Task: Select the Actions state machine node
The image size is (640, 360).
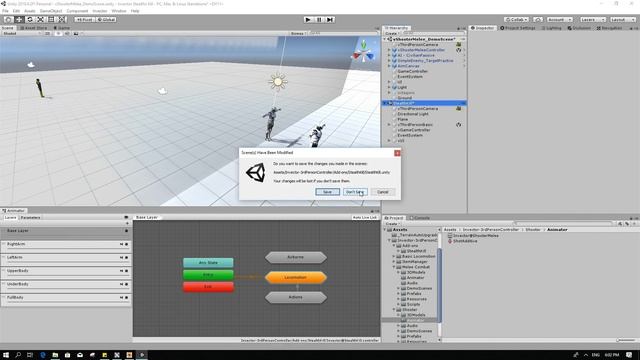Action: (x=296, y=297)
